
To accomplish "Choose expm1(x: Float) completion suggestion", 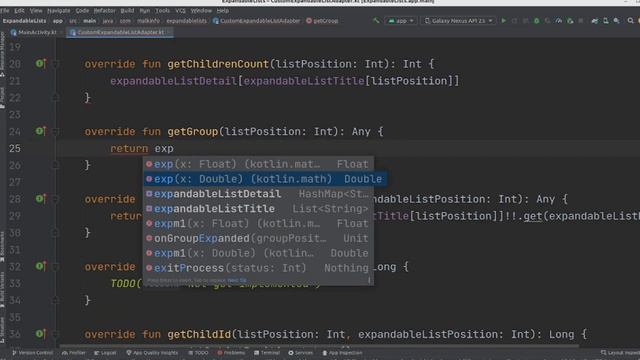I will [258, 223].
